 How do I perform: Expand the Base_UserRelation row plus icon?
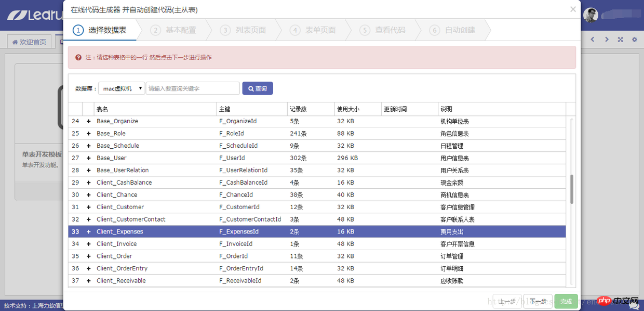tap(88, 170)
